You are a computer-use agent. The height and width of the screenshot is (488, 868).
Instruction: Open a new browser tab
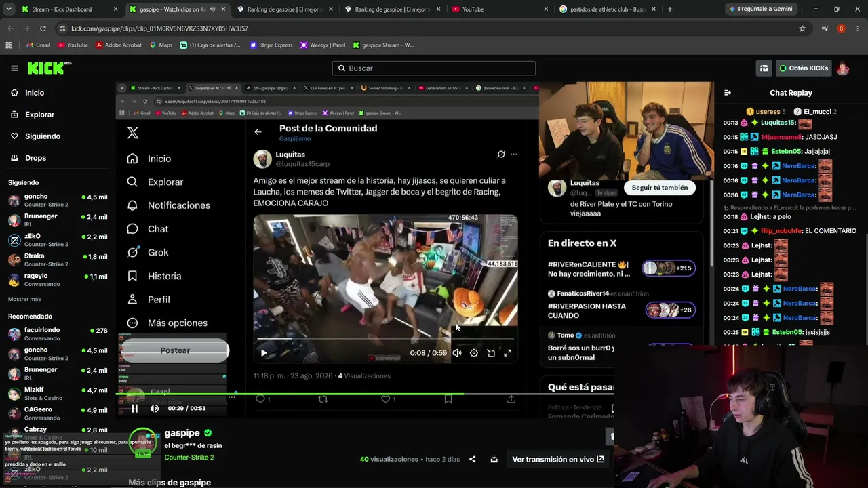tap(670, 9)
